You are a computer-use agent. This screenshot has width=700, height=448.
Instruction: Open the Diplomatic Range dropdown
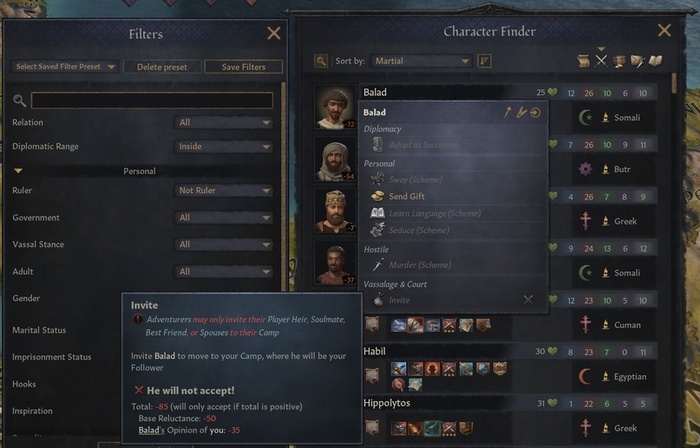click(223, 146)
